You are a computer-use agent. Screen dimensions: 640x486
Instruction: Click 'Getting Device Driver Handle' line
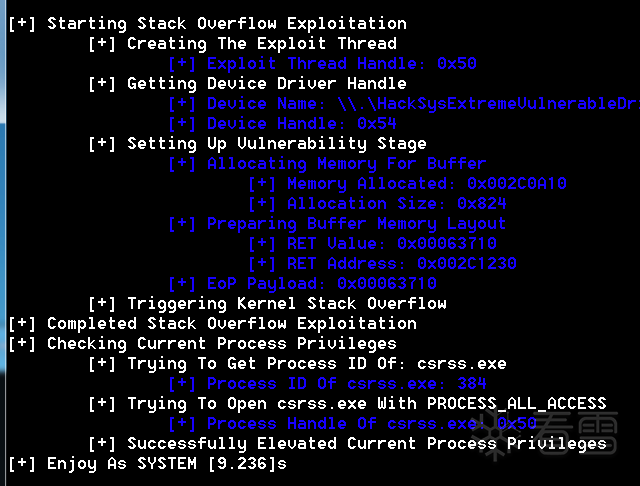coord(266,83)
